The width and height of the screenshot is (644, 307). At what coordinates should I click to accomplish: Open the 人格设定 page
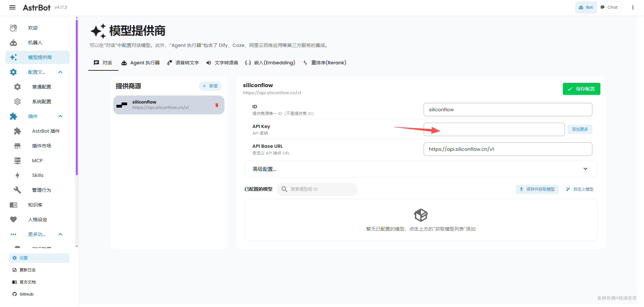pyautogui.click(x=38, y=220)
